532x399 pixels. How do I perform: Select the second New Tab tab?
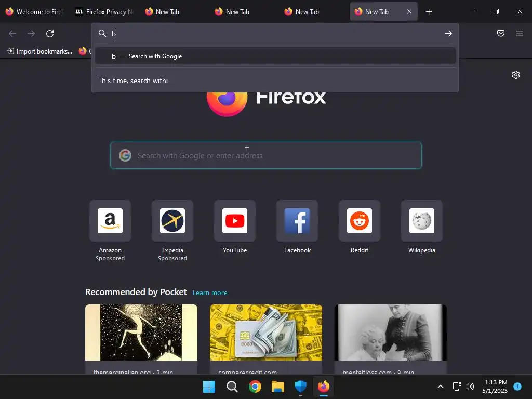244,12
